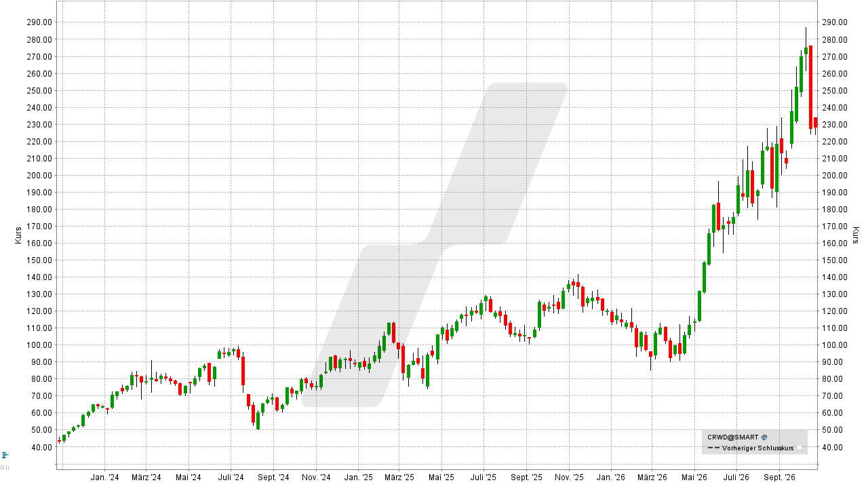Click the 200.00 value on the right axis
This screenshot has height=489, width=868.
835,175
